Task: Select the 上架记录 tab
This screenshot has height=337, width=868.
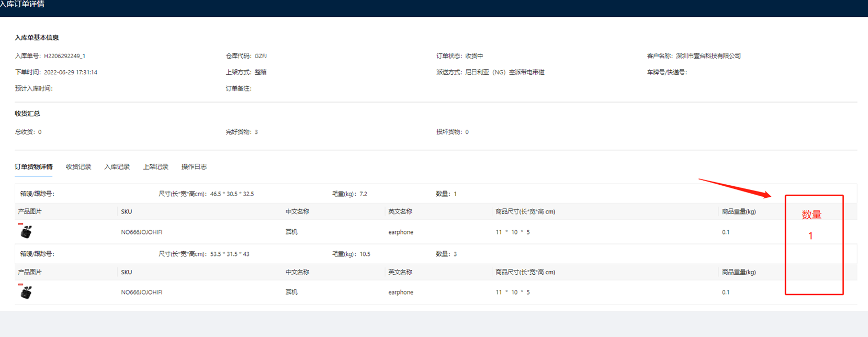Action: (x=155, y=167)
